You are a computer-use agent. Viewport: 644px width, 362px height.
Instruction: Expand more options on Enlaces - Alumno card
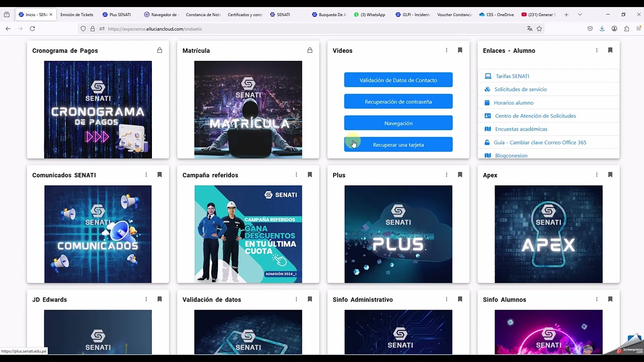pos(597,50)
